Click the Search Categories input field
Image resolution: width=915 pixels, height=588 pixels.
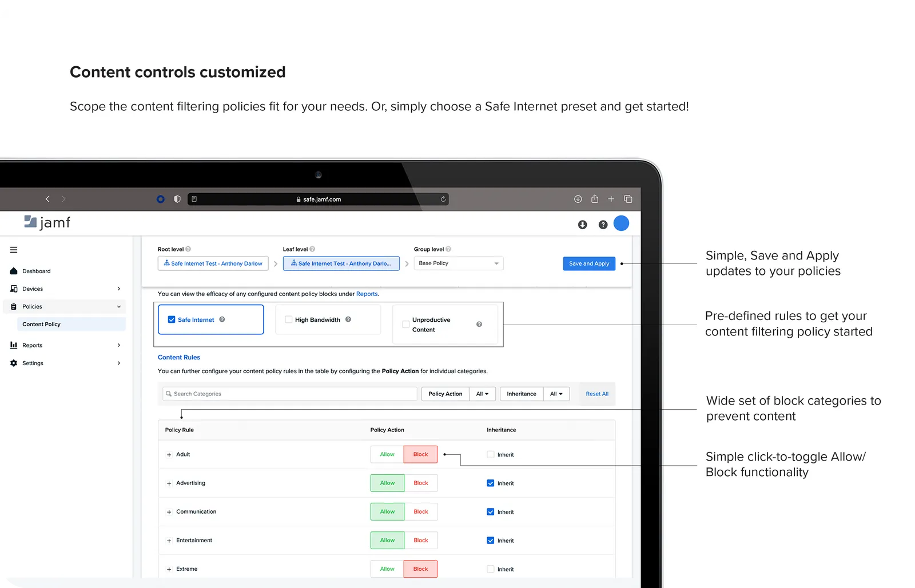coord(290,394)
